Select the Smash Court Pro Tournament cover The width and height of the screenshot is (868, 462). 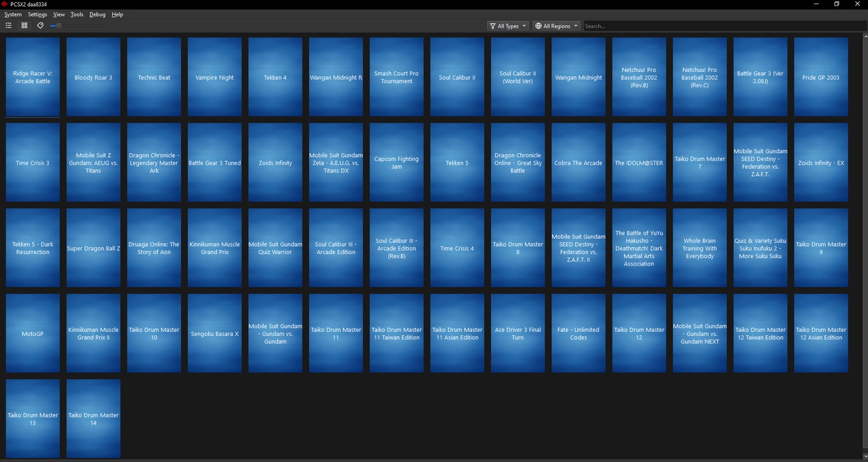click(397, 77)
